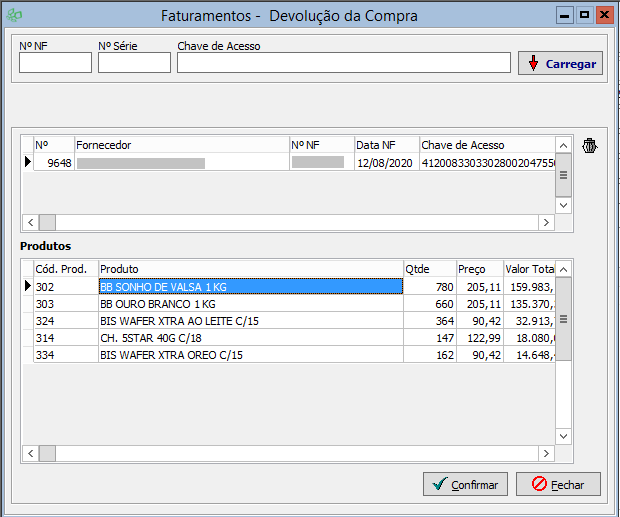Click the Data NF column header
620x517 pixels.
point(385,145)
